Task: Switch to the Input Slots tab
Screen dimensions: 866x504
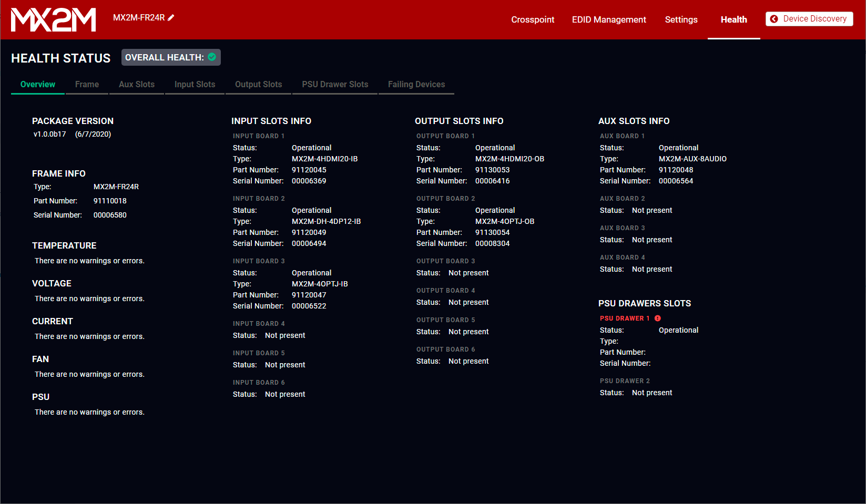Action: [195, 85]
